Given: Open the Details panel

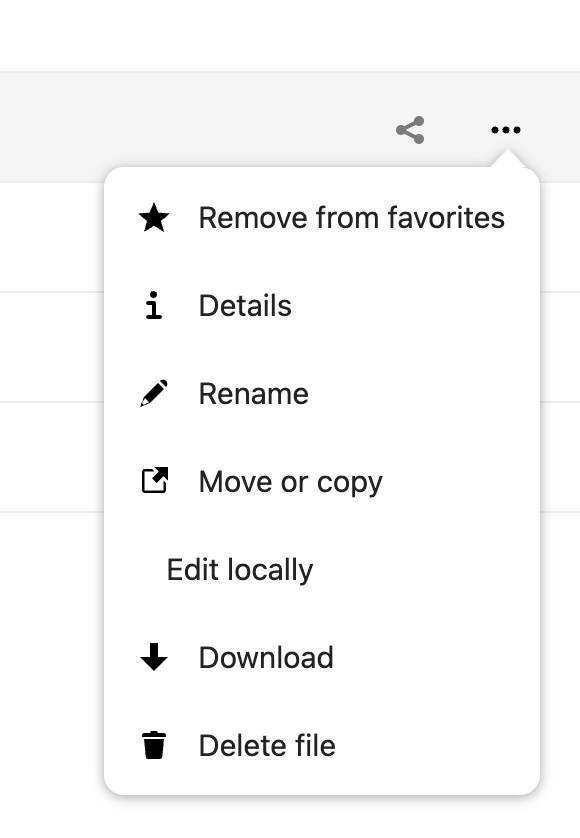Looking at the screenshot, I should pos(245,305).
